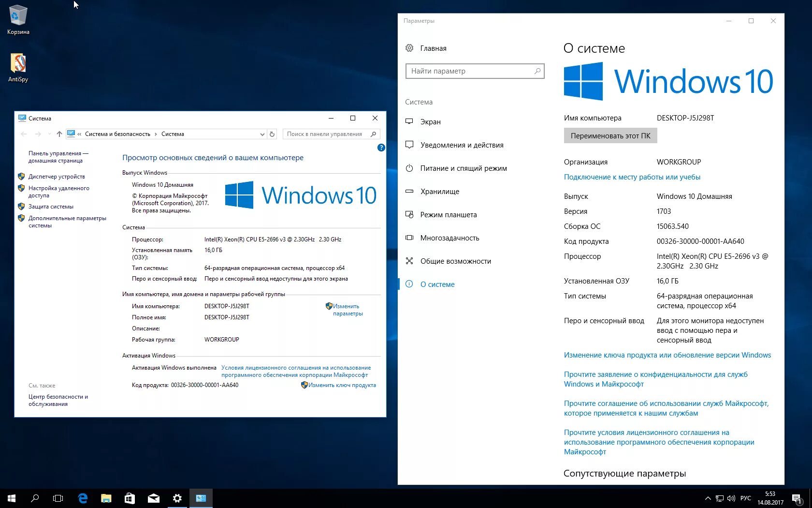The image size is (812, 508).
Task: Click the back arrow in Система window
Action: 24,134
